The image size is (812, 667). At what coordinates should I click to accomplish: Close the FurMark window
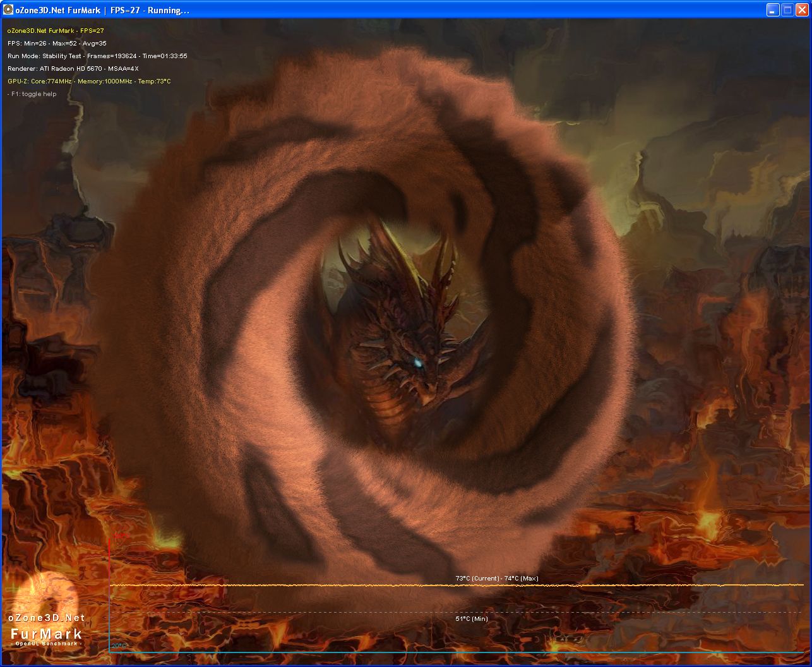tap(802, 10)
